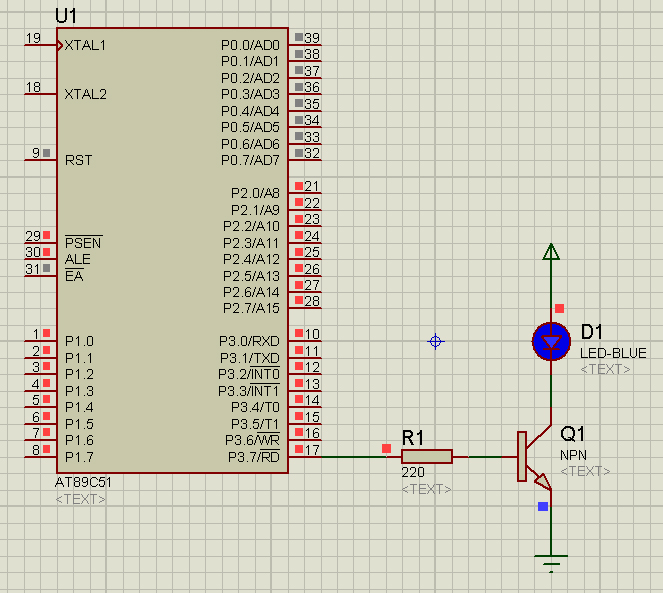Click the P3.6/WR pin label
This screenshot has width=663, height=593.
click(x=252, y=440)
